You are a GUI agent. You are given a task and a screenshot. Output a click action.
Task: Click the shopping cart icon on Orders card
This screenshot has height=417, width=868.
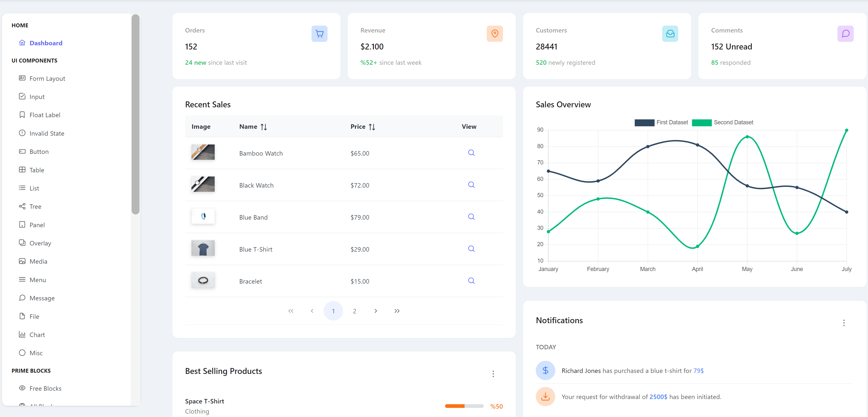(x=319, y=34)
